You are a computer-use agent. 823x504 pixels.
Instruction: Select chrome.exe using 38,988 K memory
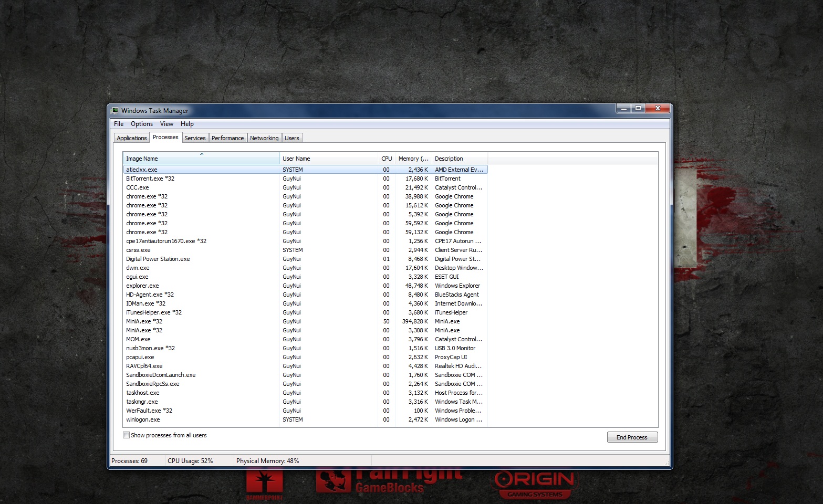[306, 196]
